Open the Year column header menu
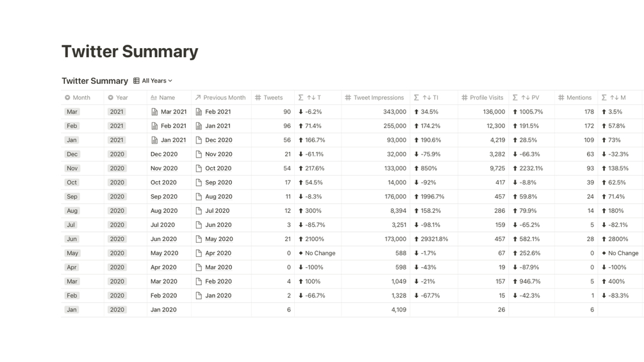644x362 pixels. coord(122,97)
